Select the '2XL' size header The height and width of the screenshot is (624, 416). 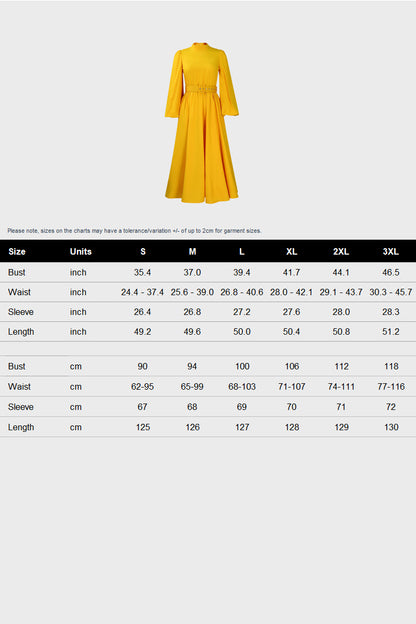(x=341, y=252)
